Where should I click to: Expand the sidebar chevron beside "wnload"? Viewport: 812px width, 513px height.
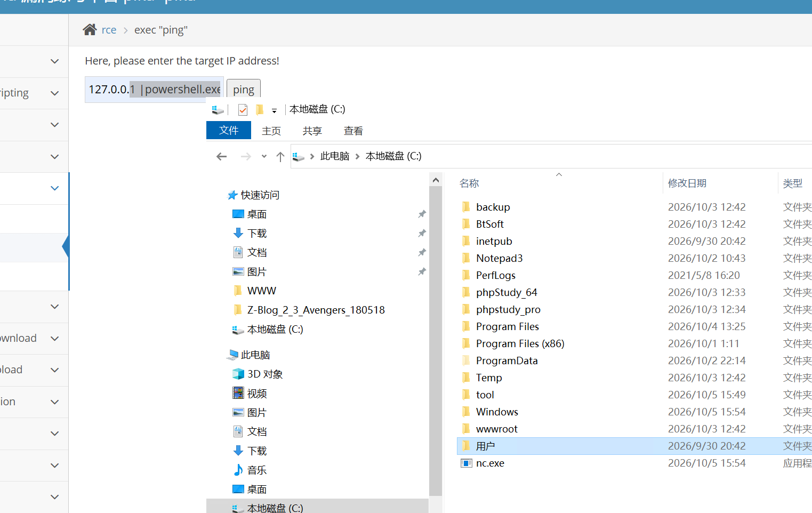pyautogui.click(x=54, y=339)
